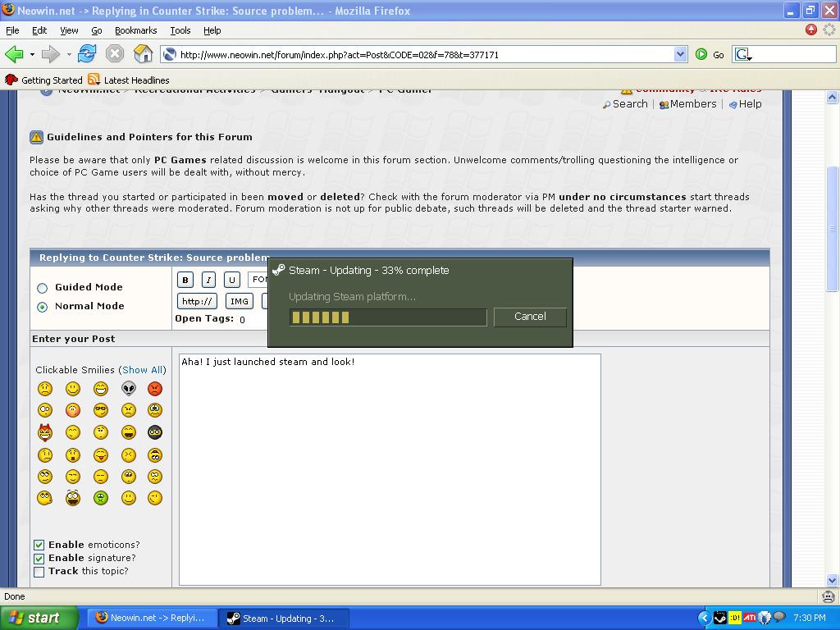This screenshot has width=840, height=630.
Task: Insert the green sick smiley
Action: click(x=101, y=498)
